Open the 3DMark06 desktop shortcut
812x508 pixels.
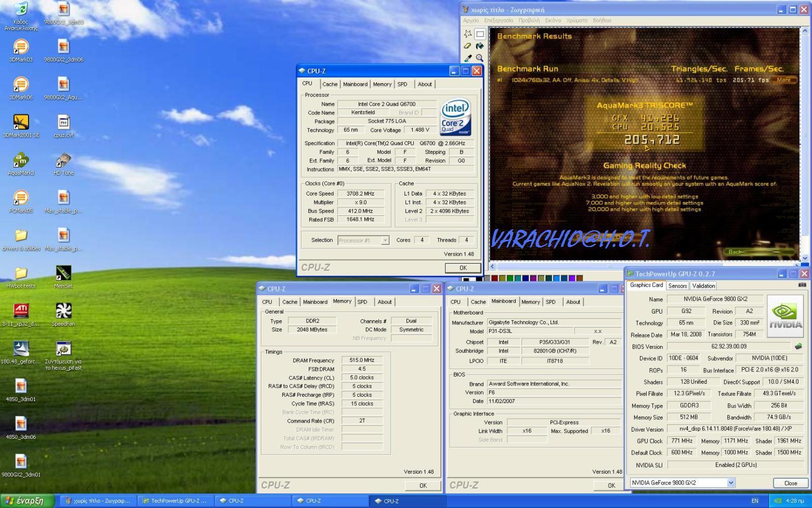pyautogui.click(x=21, y=88)
